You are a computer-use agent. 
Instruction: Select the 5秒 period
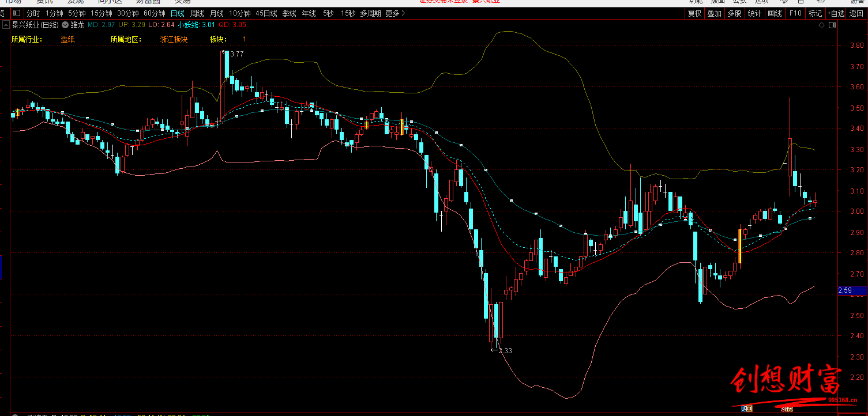328,13
